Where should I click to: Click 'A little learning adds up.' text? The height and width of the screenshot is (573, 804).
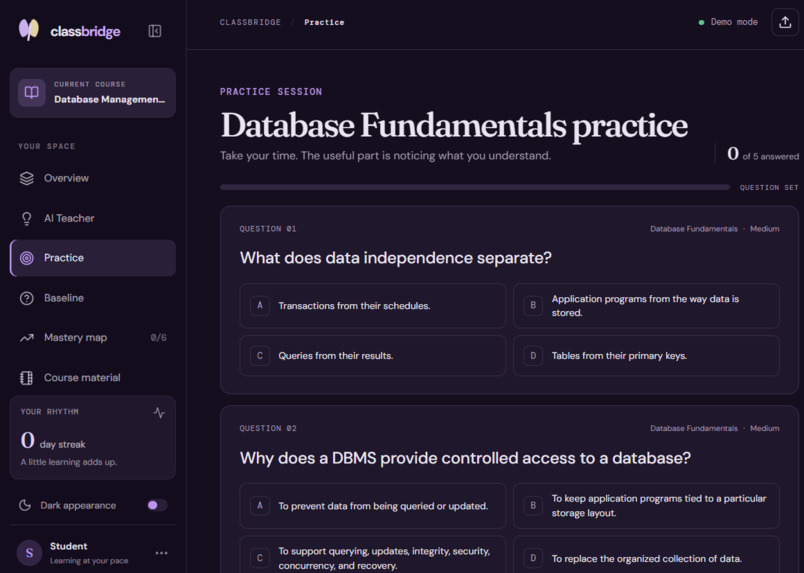[x=69, y=462]
